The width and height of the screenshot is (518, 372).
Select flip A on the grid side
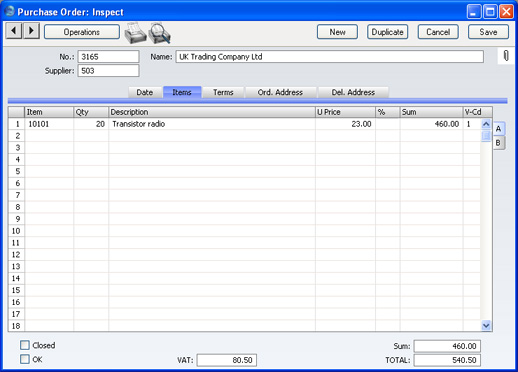pos(499,129)
